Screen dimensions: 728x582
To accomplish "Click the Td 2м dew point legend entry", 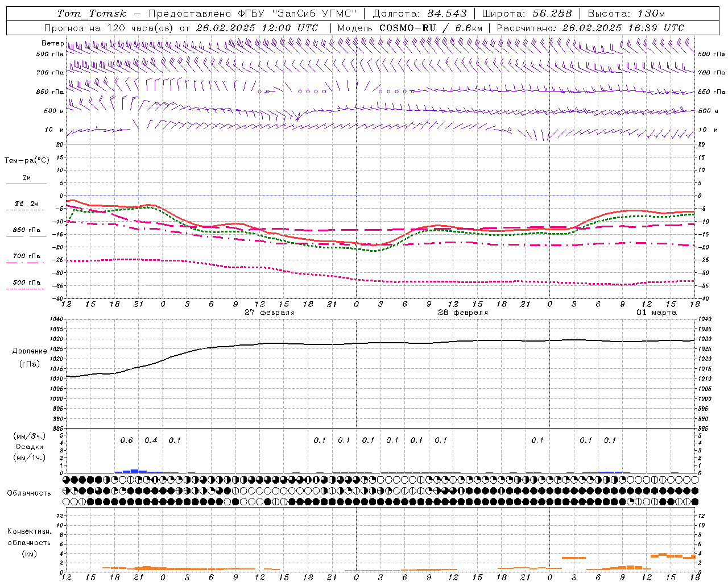I will pyautogui.click(x=27, y=203).
